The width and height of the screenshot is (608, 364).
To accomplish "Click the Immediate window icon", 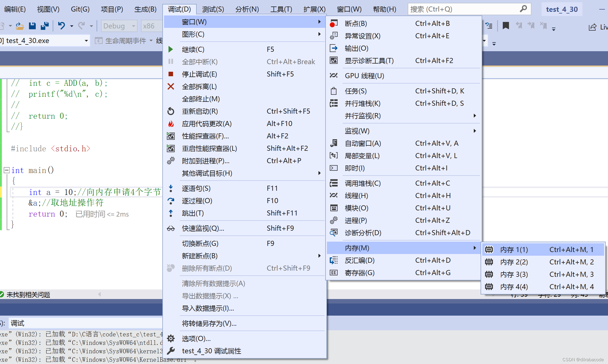I will [x=334, y=168].
